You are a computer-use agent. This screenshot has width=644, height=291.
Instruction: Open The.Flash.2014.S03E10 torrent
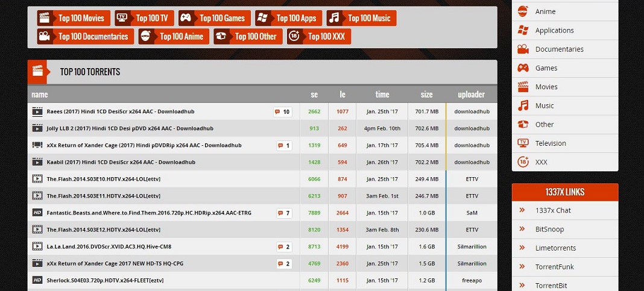pos(103,180)
